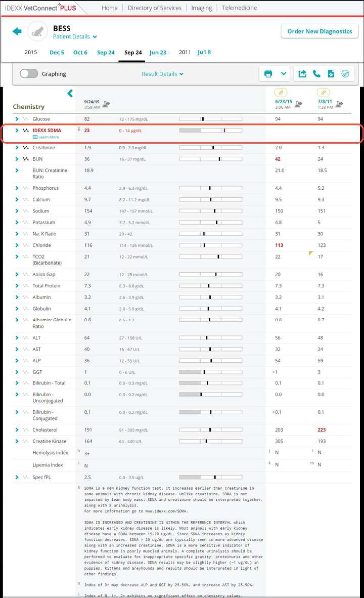Expand the BUN: Creatinine Ratio row chevron
Screen dimensions: 364x598
[17, 170]
